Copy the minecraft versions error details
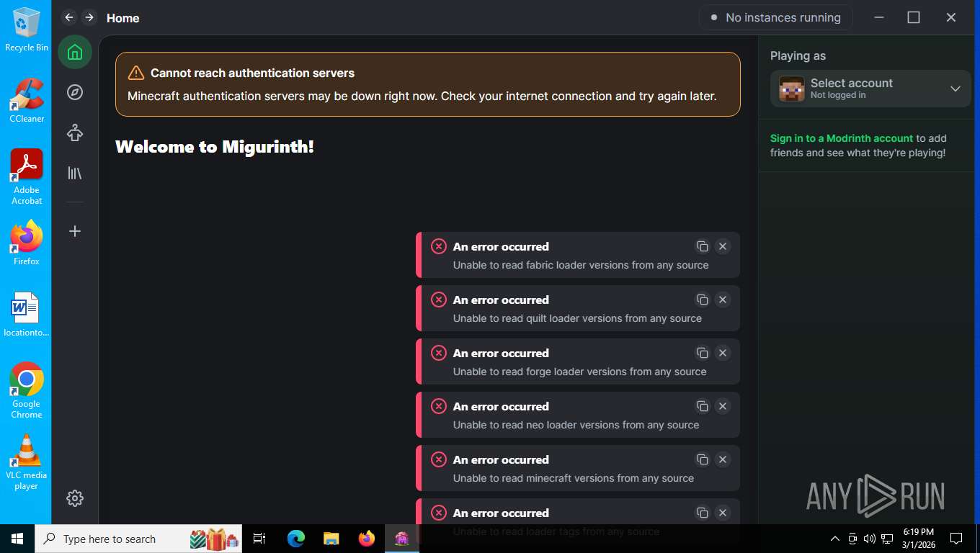The width and height of the screenshot is (980, 553). pyautogui.click(x=703, y=459)
